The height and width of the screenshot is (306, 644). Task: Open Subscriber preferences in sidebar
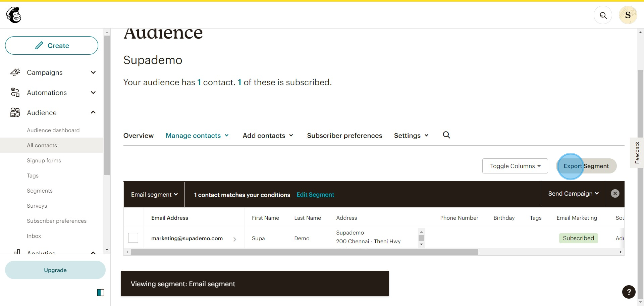point(57,221)
